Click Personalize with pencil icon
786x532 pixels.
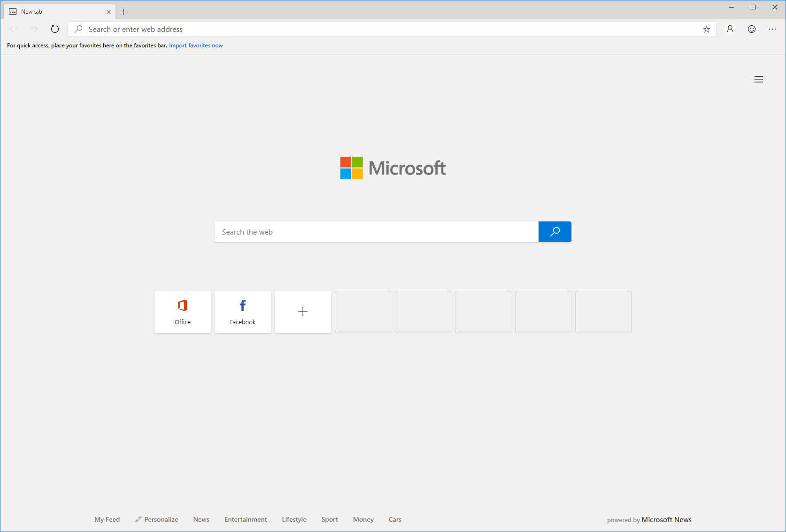pyautogui.click(x=157, y=519)
